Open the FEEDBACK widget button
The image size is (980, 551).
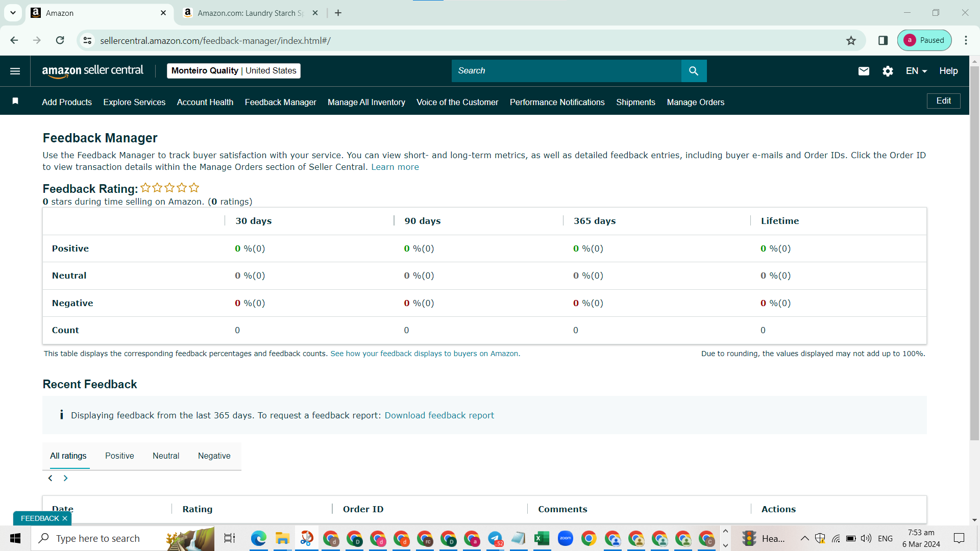[40, 518]
